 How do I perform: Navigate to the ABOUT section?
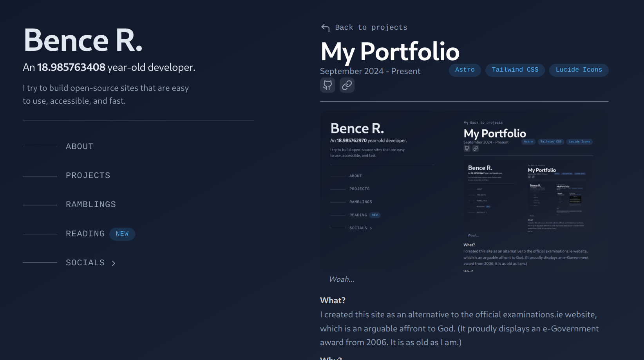click(x=79, y=146)
